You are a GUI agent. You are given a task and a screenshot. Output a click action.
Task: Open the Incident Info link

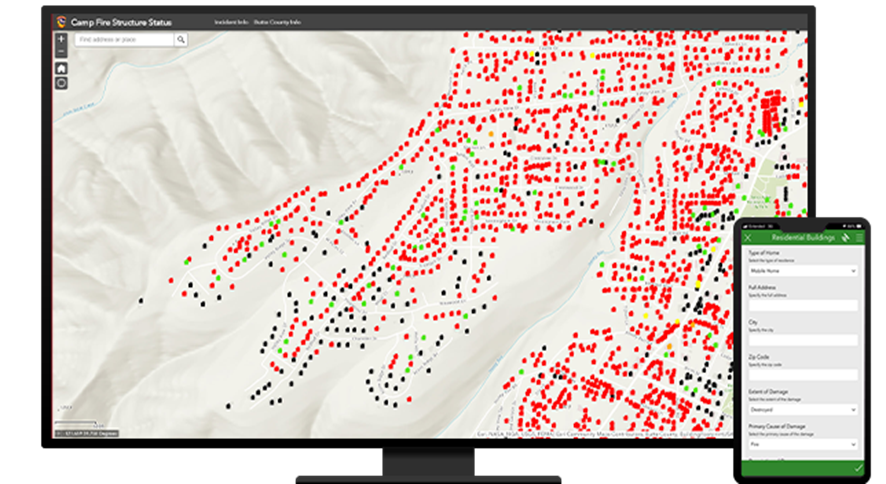(x=231, y=22)
